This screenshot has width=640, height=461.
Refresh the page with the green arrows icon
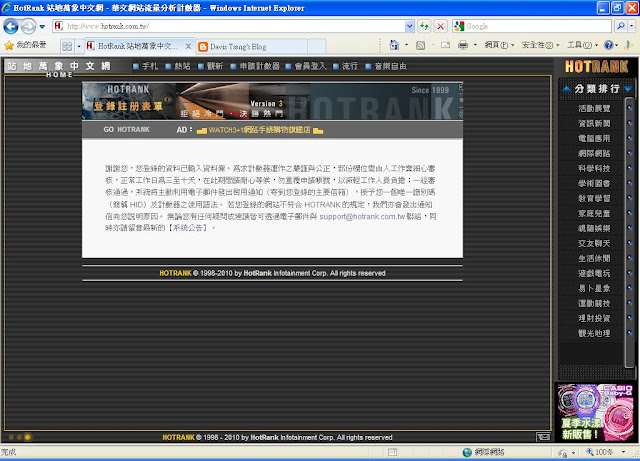(424, 26)
